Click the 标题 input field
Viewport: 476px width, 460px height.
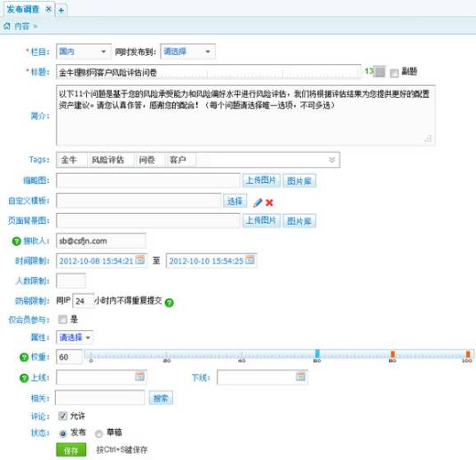pos(209,72)
